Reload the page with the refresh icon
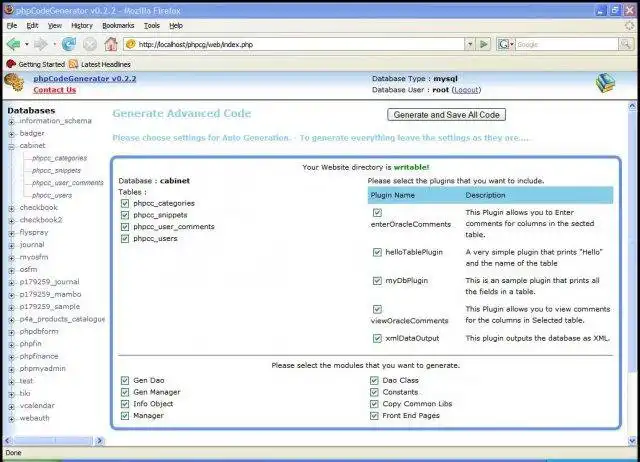 (x=69, y=44)
